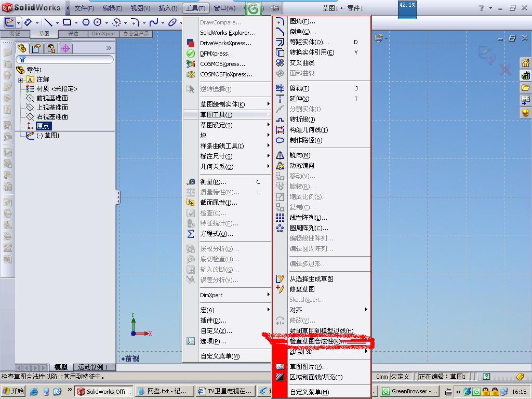The width and height of the screenshot is (532, 399).
Task: Choose 剪裁(T) in sketch tools submenu
Action: pos(321,88)
